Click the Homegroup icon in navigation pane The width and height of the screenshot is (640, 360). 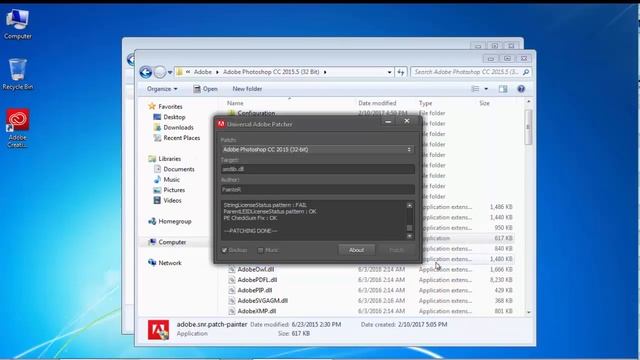click(152, 221)
